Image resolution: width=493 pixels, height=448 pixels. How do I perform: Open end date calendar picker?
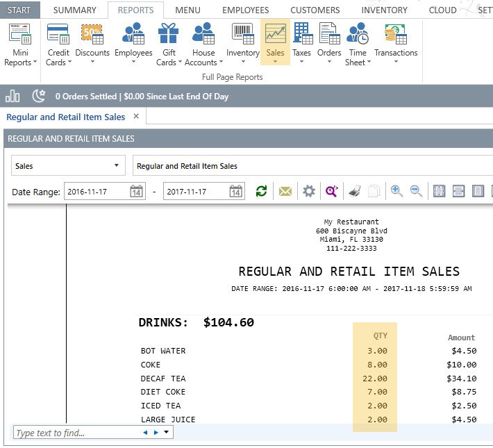(x=236, y=192)
